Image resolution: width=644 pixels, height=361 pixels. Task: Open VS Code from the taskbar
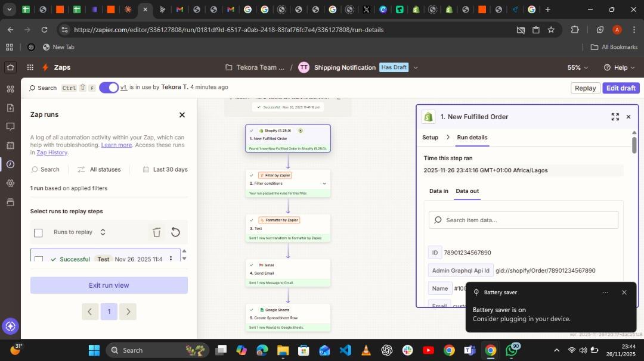[345, 350]
